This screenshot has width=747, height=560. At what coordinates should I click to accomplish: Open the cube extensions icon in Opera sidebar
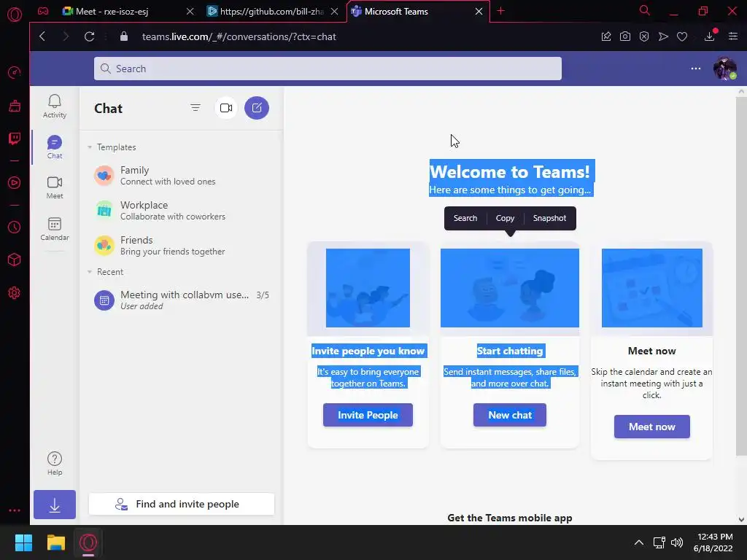point(15,260)
